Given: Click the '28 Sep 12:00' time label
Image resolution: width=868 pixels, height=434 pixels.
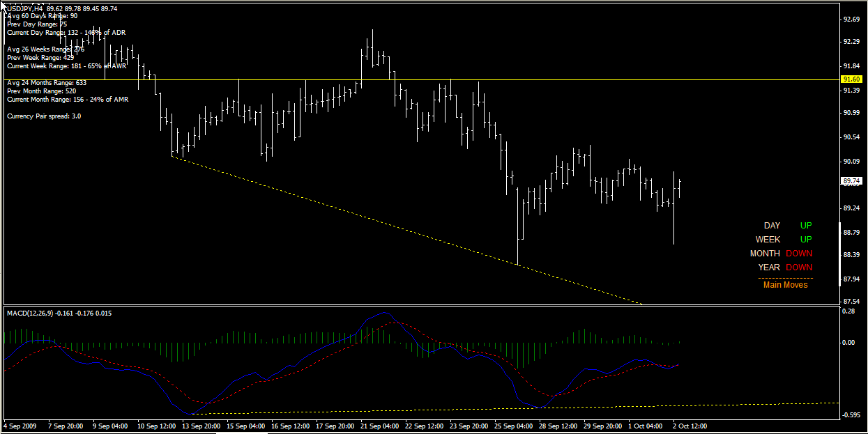Looking at the screenshot, I should 558,425.
